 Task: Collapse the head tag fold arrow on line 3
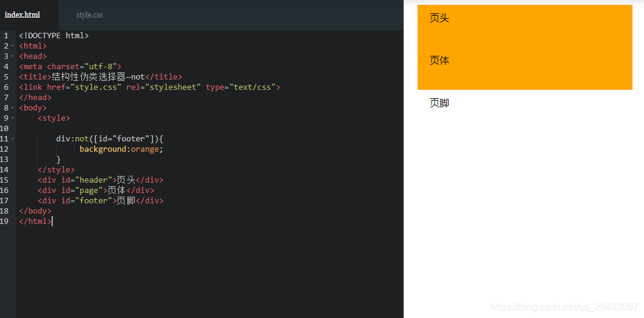(x=13, y=56)
